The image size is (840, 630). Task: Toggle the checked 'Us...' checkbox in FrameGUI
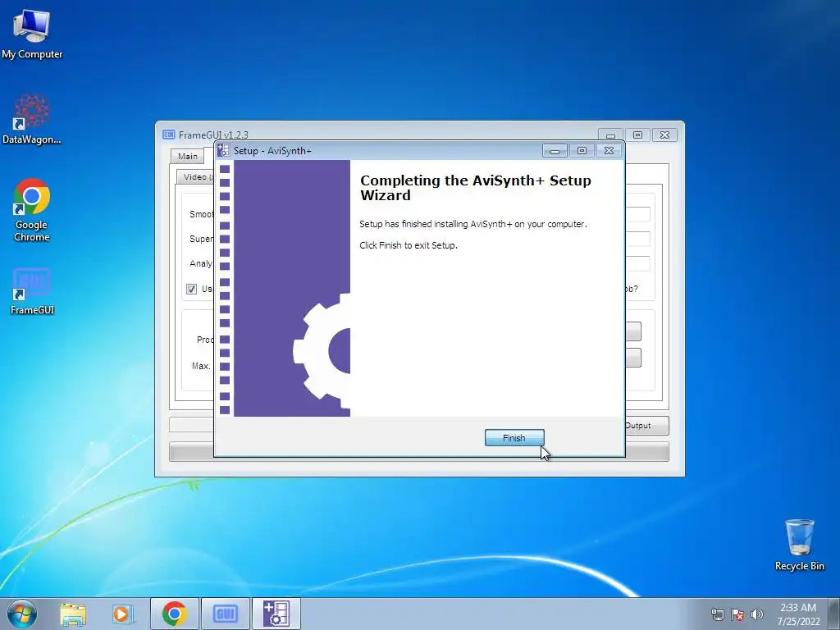tap(191, 290)
